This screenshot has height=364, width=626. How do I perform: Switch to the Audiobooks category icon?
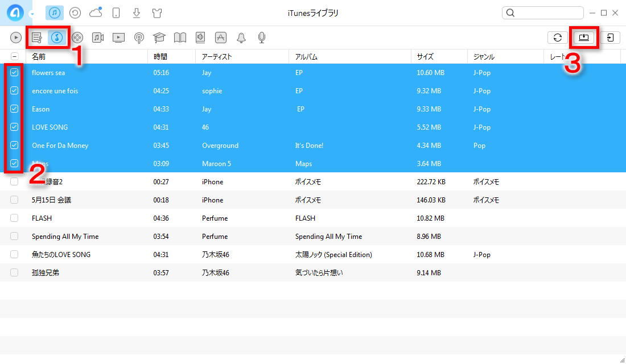coord(200,38)
